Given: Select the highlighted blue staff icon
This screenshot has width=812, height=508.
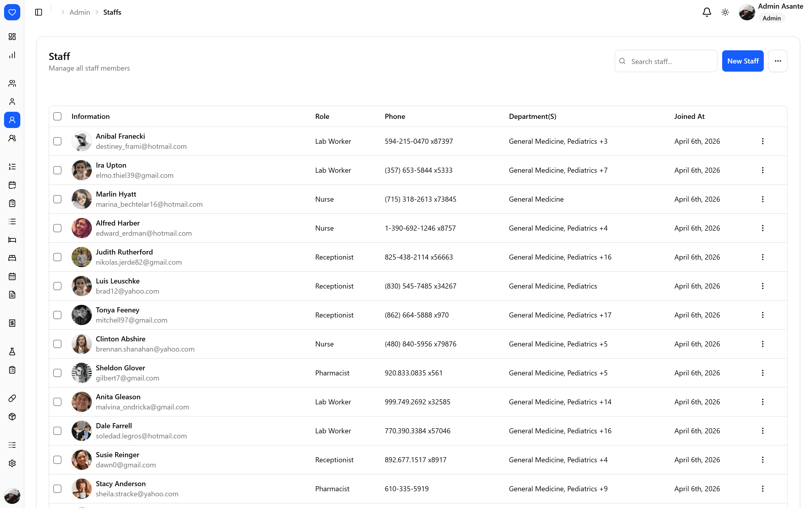Looking at the screenshot, I should (x=12, y=120).
